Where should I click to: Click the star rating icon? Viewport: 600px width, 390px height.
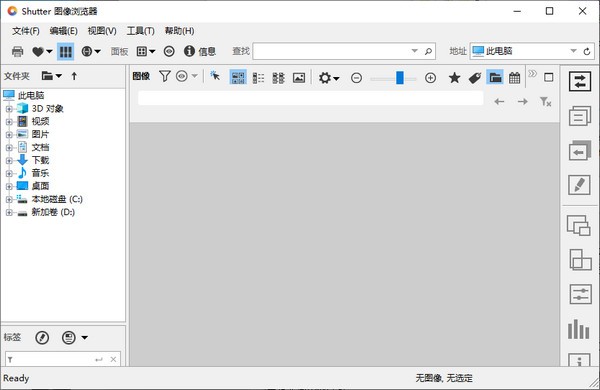tap(454, 78)
